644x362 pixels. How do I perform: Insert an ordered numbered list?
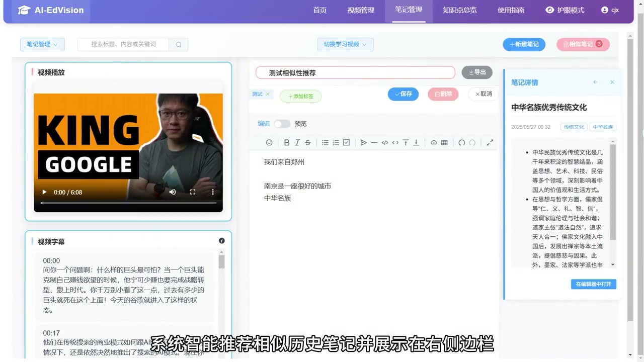(x=336, y=143)
